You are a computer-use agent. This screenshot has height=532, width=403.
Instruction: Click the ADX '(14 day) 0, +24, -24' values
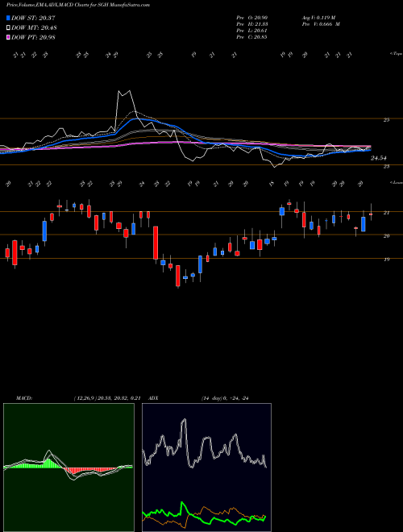(225, 398)
